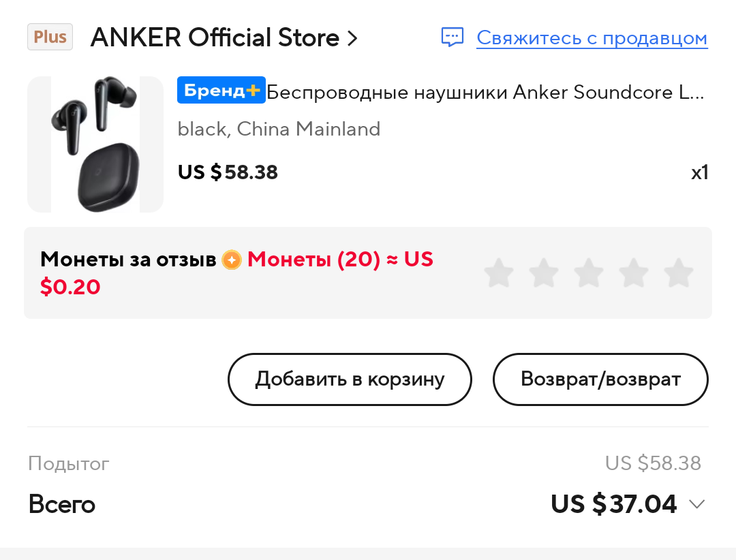The width and height of the screenshot is (736, 560).
Task: Open the Anker Soundcore product title
Action: click(485, 92)
